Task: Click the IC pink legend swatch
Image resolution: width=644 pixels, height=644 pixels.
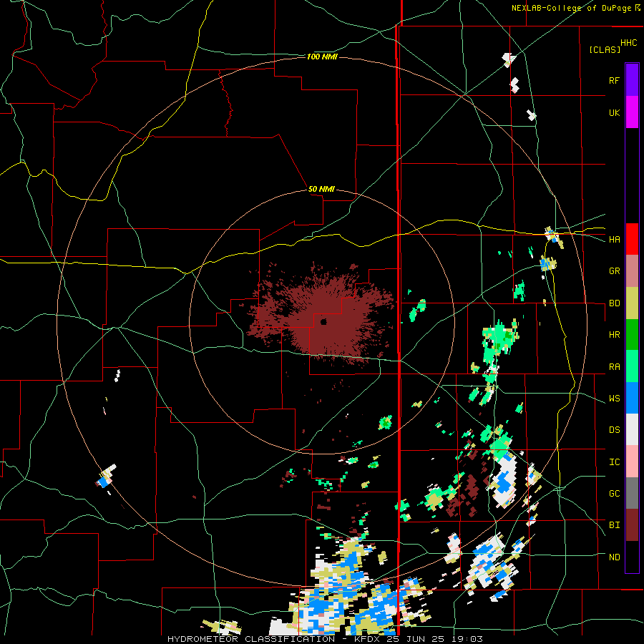Action: (x=632, y=462)
